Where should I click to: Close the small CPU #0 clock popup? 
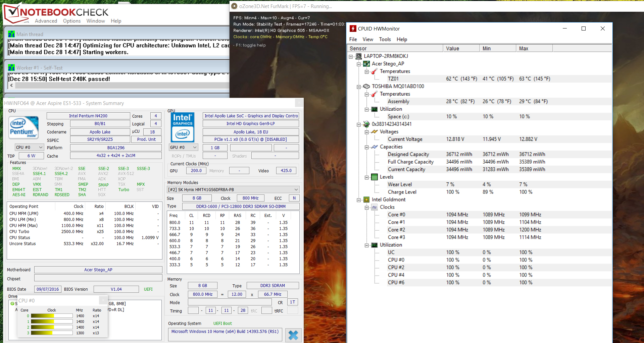point(103,300)
